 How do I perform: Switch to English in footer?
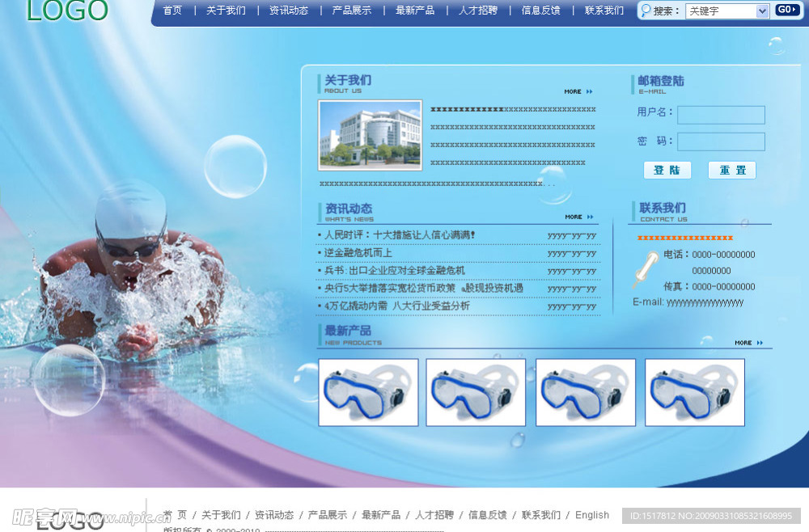tap(592, 515)
